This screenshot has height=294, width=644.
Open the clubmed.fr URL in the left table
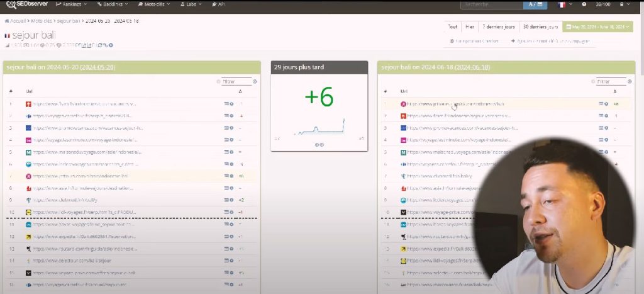pos(82,200)
